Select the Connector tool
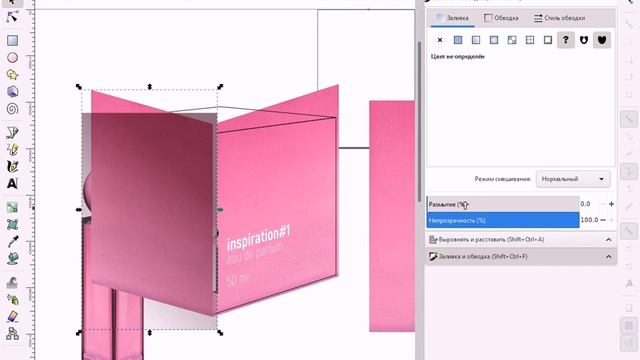This screenshot has height=360, width=640. pyautogui.click(x=12, y=333)
